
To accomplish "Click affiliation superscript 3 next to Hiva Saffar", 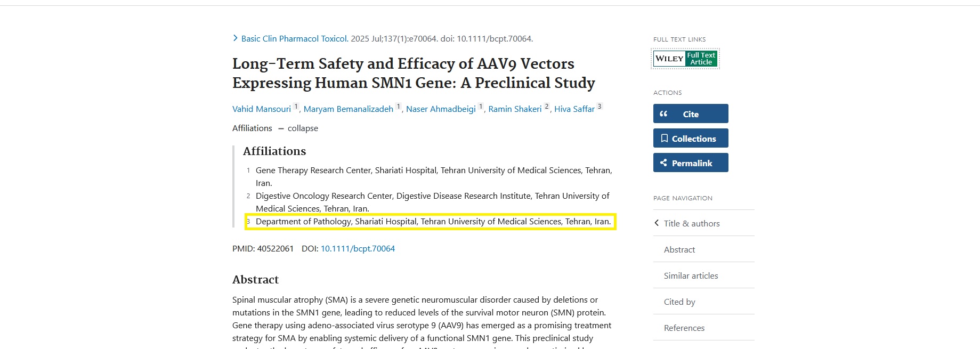I will (600, 107).
